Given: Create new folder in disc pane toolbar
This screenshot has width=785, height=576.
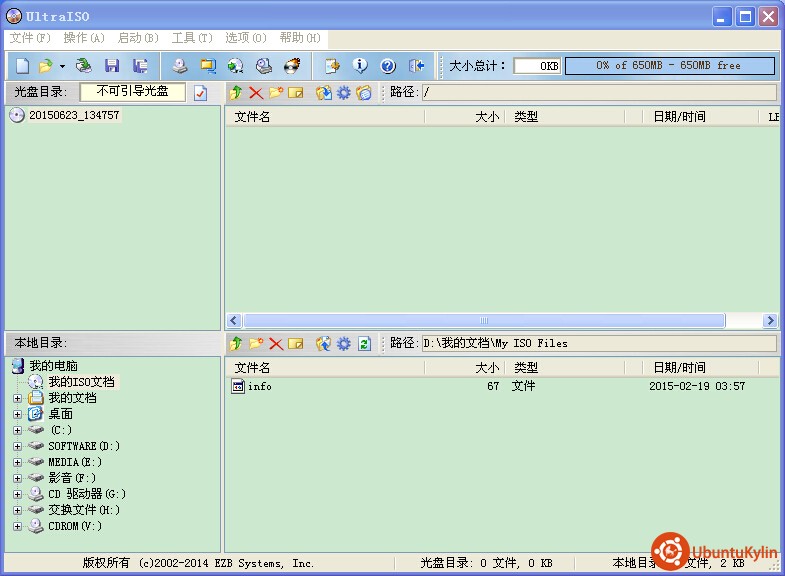Looking at the screenshot, I should [276, 93].
